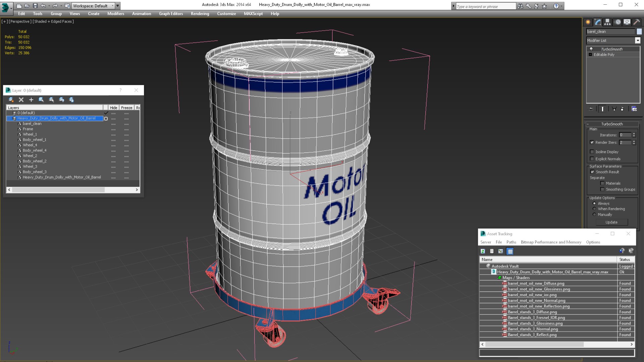This screenshot has height=362, width=644.
Task: Click Create New Layer icon in Layer dialog
Action: 11,100
